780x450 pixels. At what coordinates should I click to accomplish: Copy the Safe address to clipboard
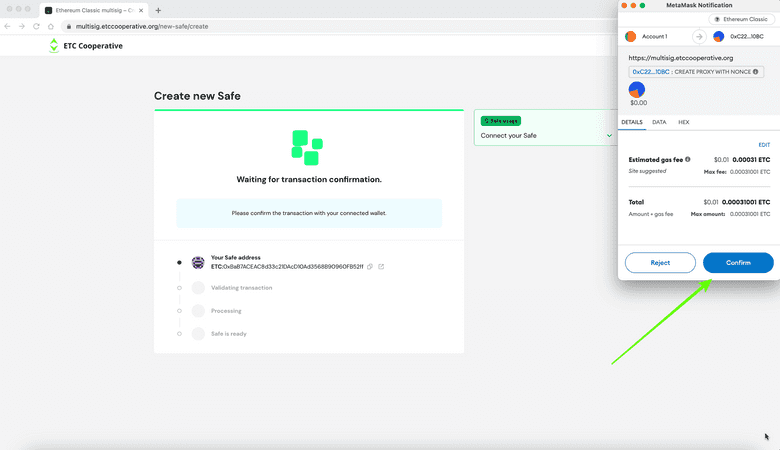[x=370, y=266]
